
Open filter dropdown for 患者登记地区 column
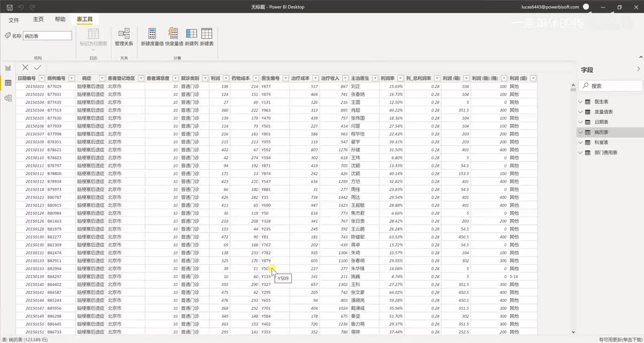click(x=141, y=78)
